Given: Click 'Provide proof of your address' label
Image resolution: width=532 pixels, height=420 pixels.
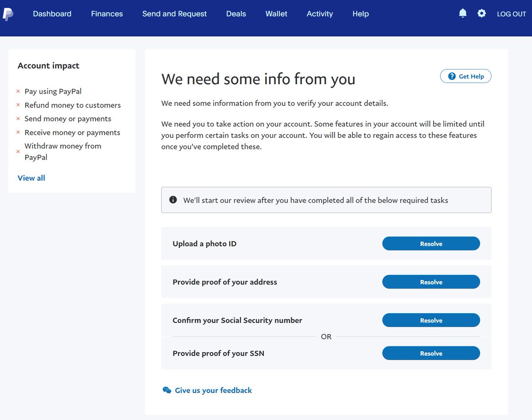Looking at the screenshot, I should 225,282.
